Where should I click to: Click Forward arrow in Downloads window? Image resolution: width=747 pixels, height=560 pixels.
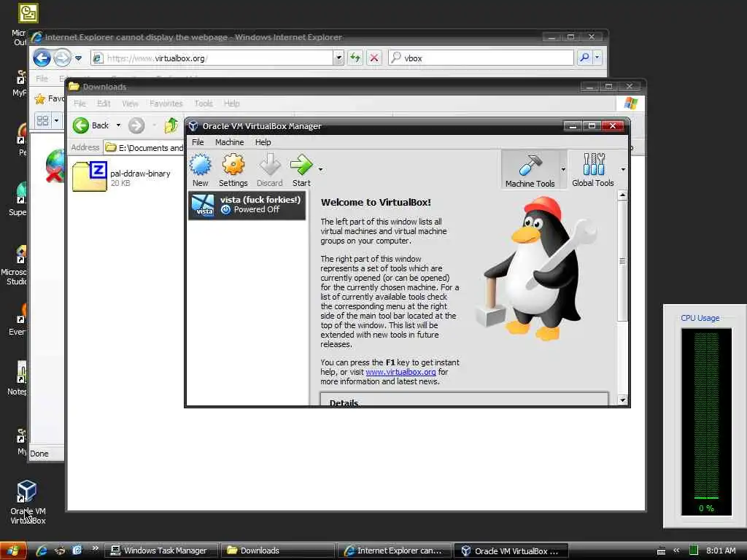click(x=136, y=125)
